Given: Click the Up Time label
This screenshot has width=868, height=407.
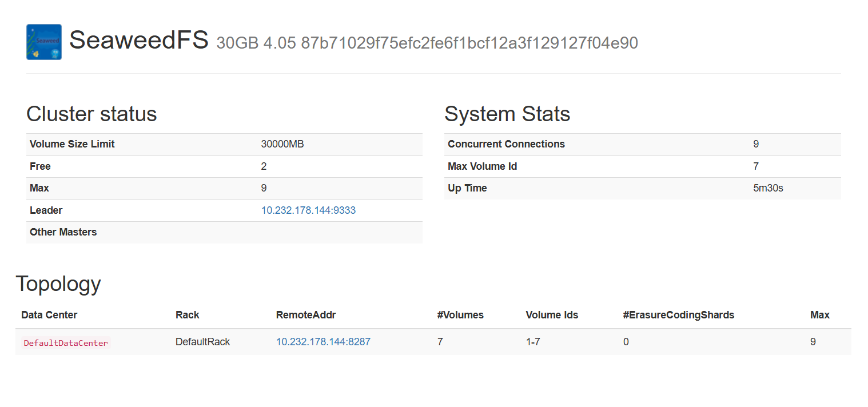Looking at the screenshot, I should [467, 188].
